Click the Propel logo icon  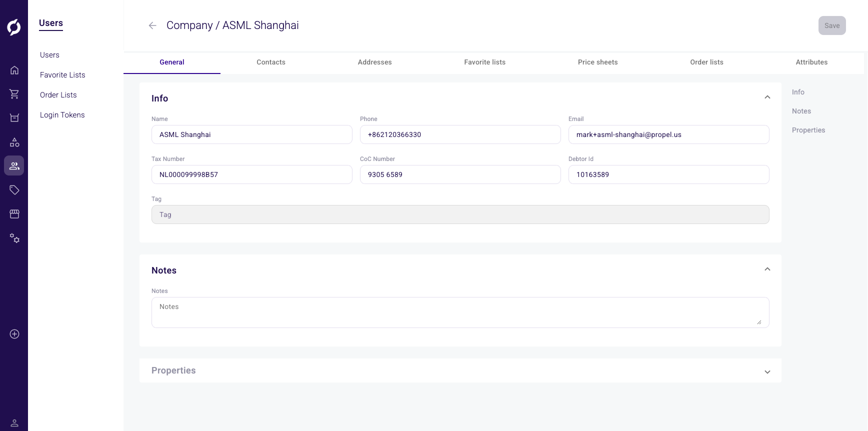(14, 27)
